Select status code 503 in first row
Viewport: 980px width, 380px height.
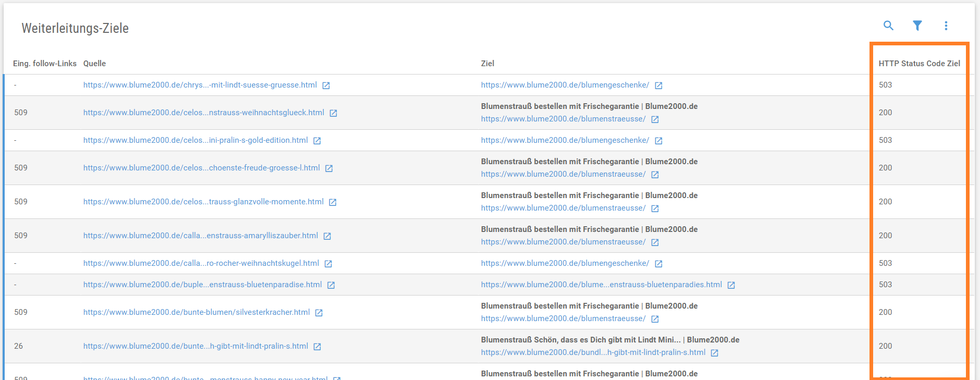tap(885, 85)
